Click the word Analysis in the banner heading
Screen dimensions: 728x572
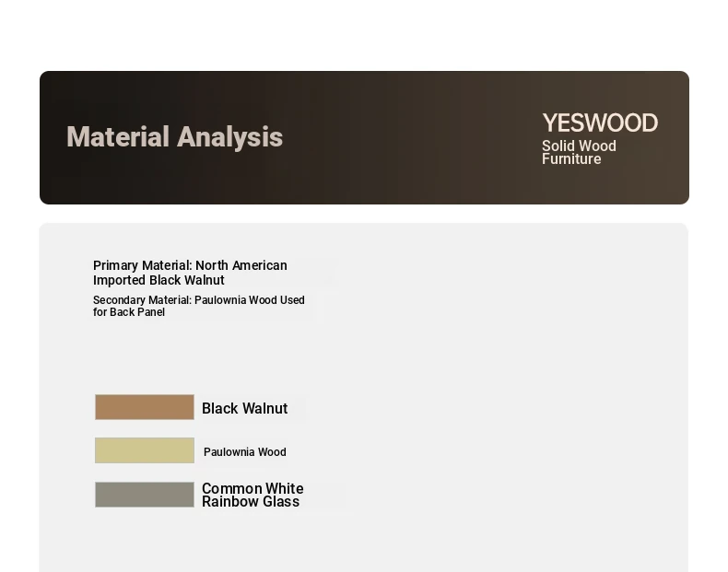tap(229, 137)
